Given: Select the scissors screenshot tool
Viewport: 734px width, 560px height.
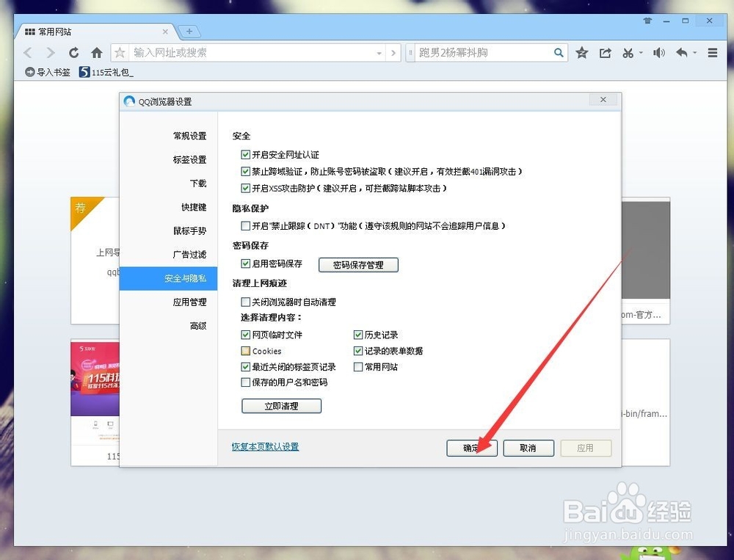Looking at the screenshot, I should (x=628, y=53).
